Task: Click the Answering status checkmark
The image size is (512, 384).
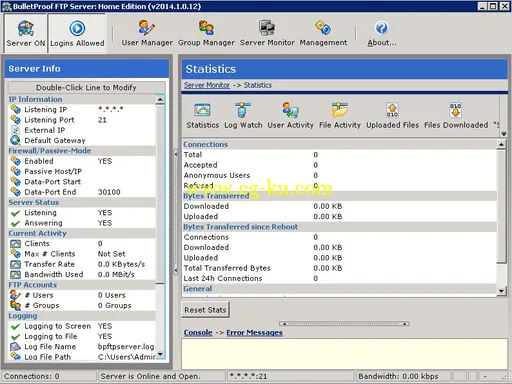Action: pos(15,223)
